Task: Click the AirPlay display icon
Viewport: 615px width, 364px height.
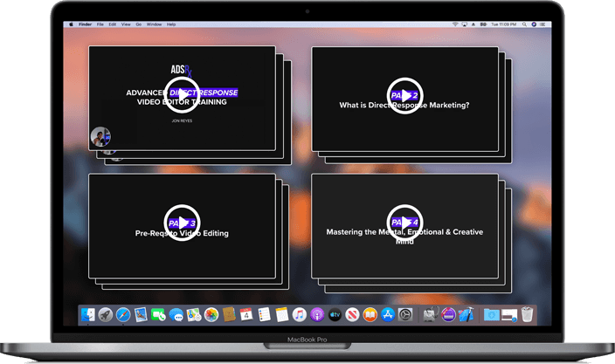Action: coord(465,24)
